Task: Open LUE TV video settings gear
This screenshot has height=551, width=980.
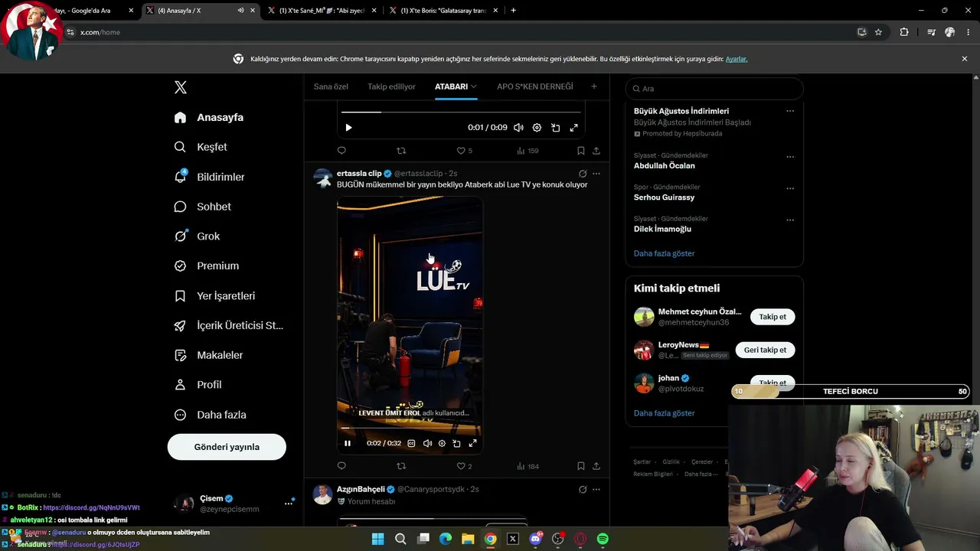Action: click(442, 443)
